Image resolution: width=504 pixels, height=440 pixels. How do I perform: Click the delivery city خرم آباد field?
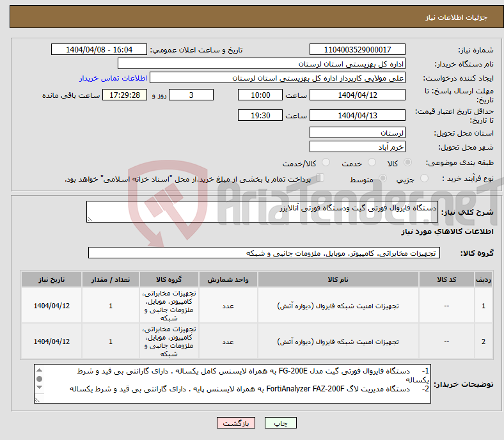coord(357,146)
